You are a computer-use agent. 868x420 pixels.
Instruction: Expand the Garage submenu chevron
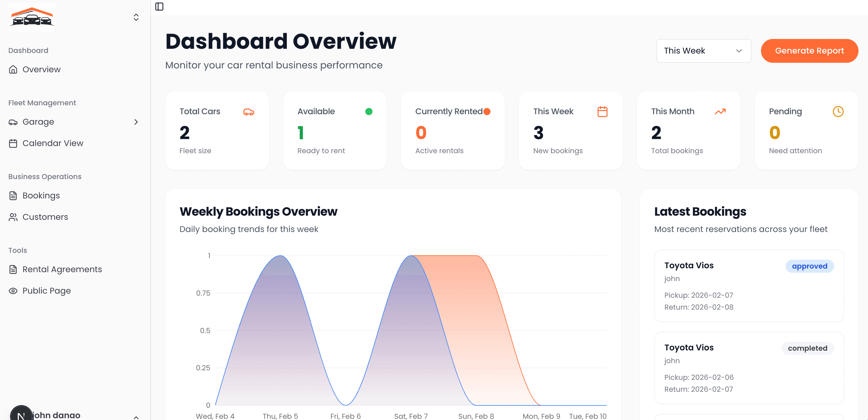(x=136, y=122)
